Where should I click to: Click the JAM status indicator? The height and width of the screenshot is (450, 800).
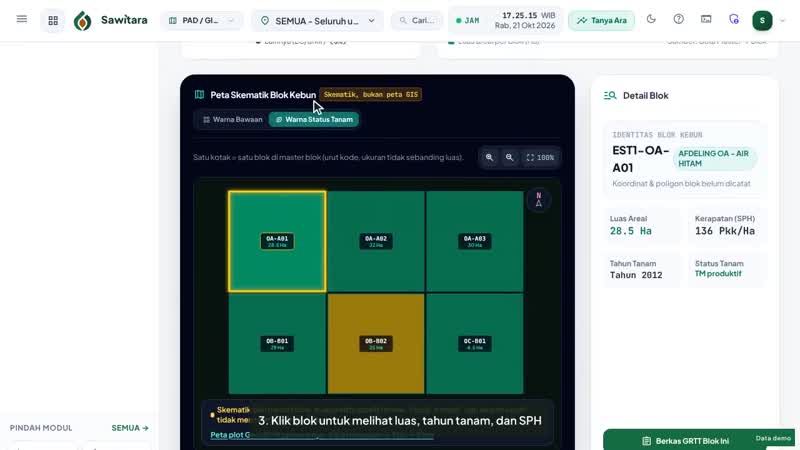click(467, 20)
